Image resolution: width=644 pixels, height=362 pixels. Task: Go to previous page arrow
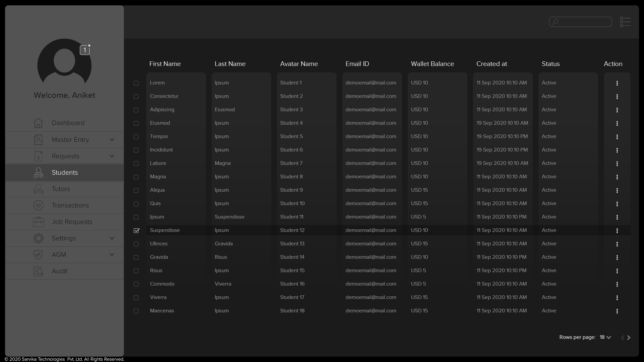(623, 338)
